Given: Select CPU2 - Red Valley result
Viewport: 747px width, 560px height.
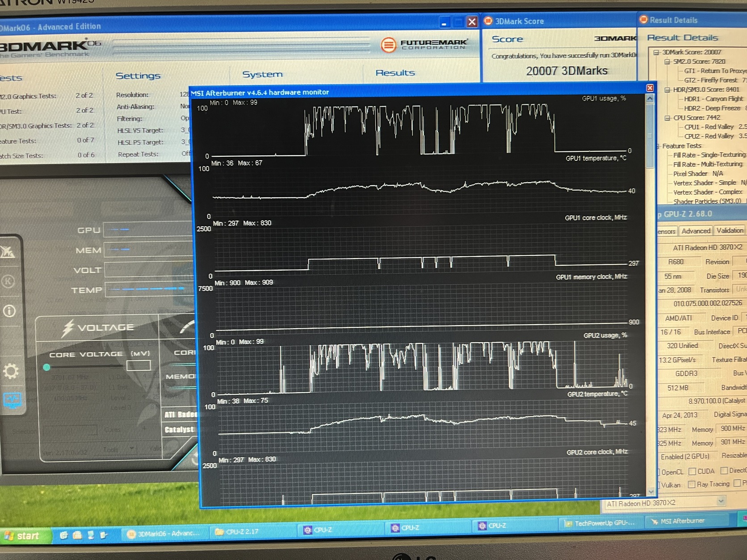Looking at the screenshot, I should point(715,136).
